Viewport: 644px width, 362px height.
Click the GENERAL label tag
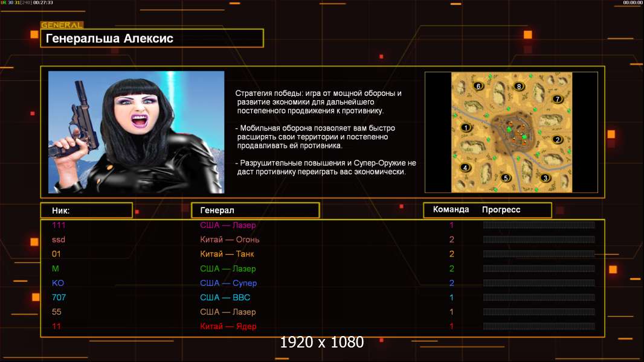[62, 25]
